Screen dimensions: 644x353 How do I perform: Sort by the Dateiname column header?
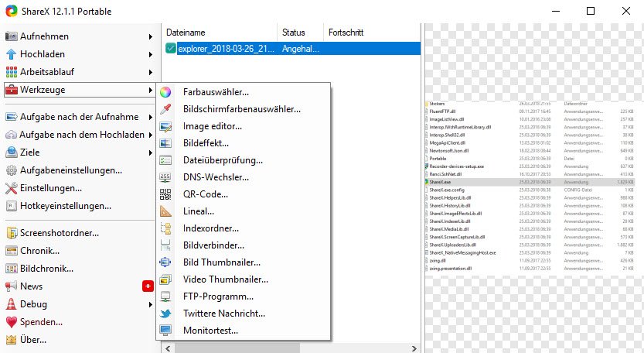point(220,33)
